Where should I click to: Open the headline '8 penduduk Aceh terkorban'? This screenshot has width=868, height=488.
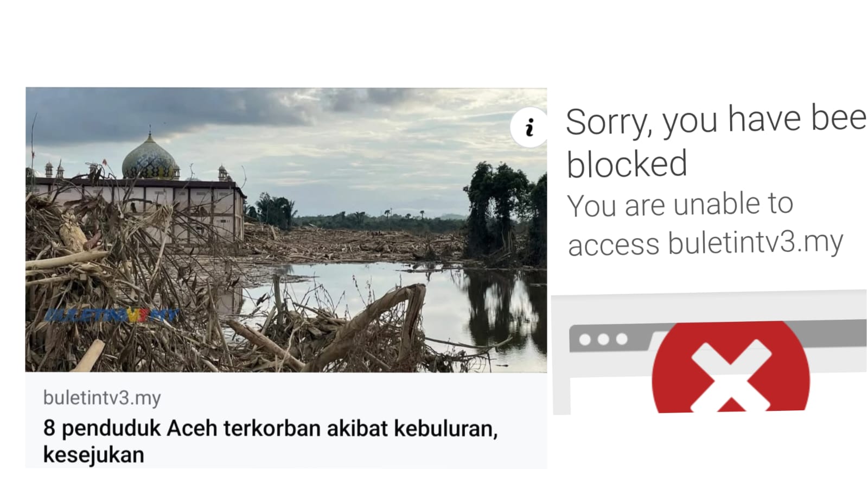coord(270,441)
